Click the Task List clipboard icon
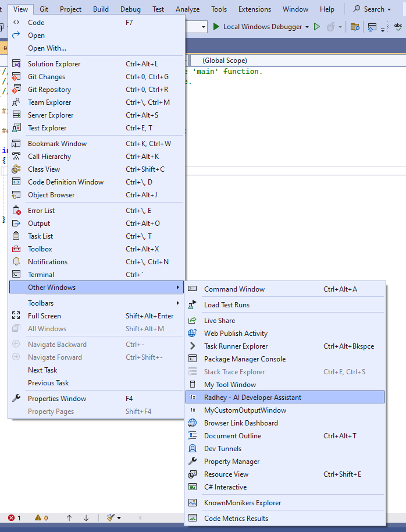This screenshot has height=532, width=406. click(x=16, y=236)
